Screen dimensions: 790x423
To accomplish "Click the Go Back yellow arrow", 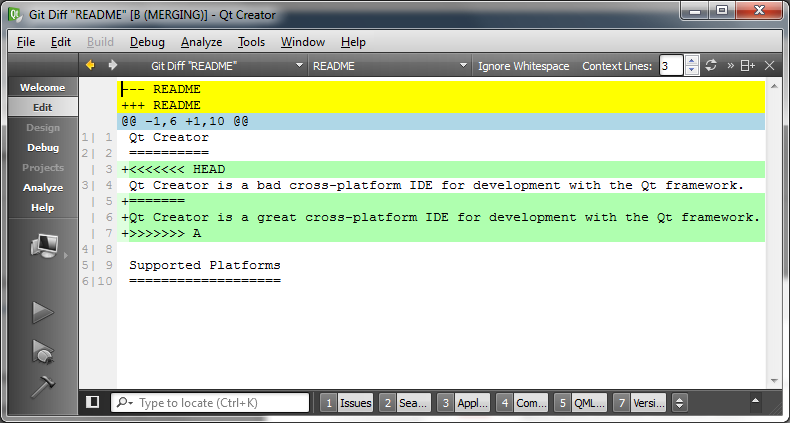I will point(90,66).
